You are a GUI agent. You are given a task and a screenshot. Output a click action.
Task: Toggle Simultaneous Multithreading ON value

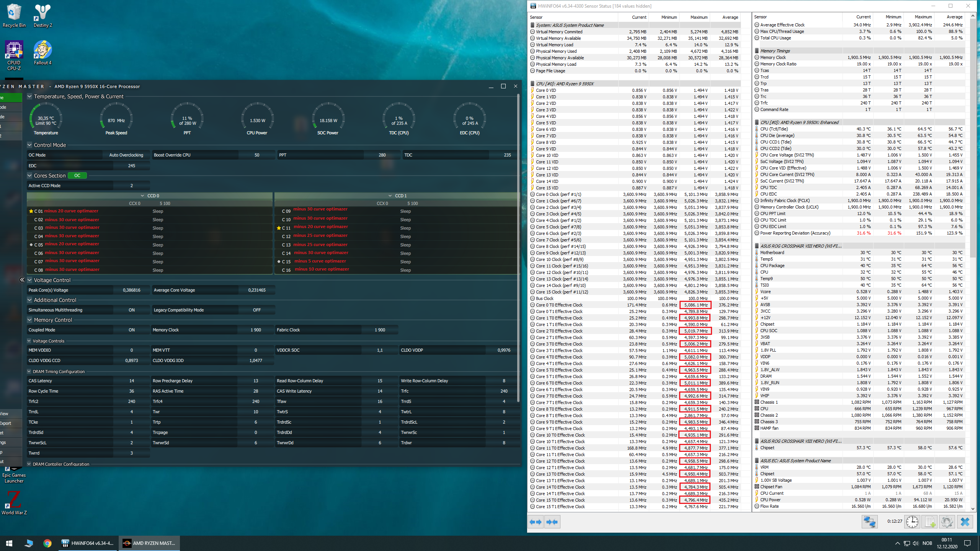[x=131, y=310]
